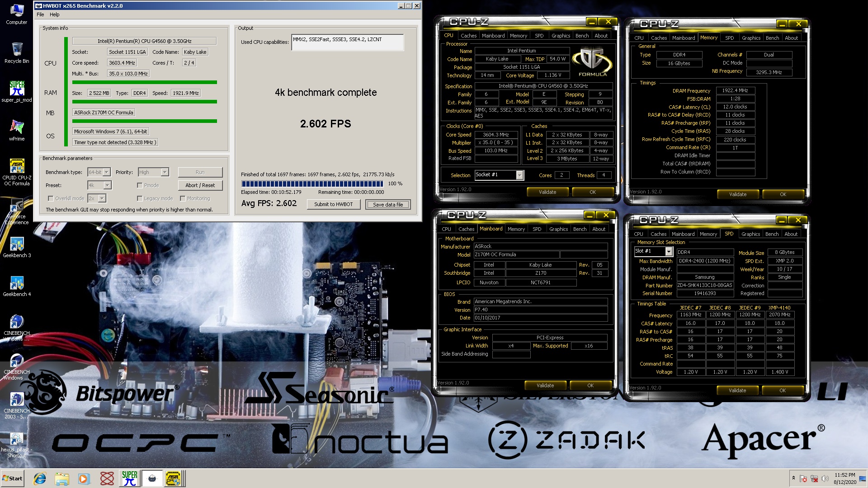
Task: Click Validate in CPU-Z CPU window
Action: pyautogui.click(x=547, y=192)
